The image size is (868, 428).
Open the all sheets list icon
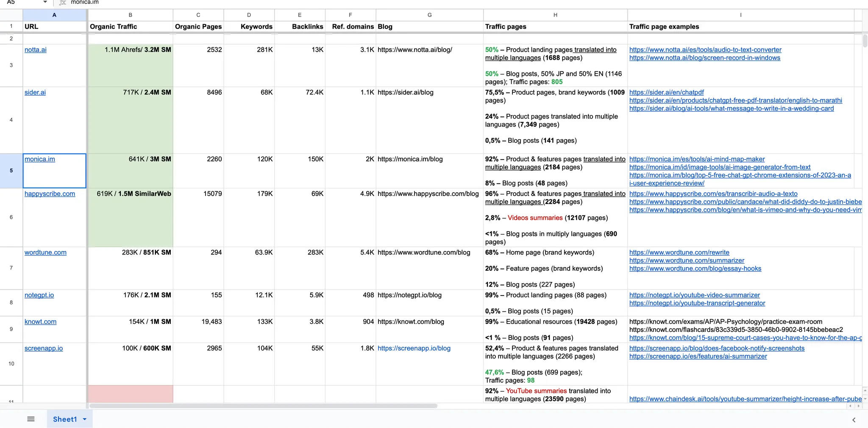[31, 419]
